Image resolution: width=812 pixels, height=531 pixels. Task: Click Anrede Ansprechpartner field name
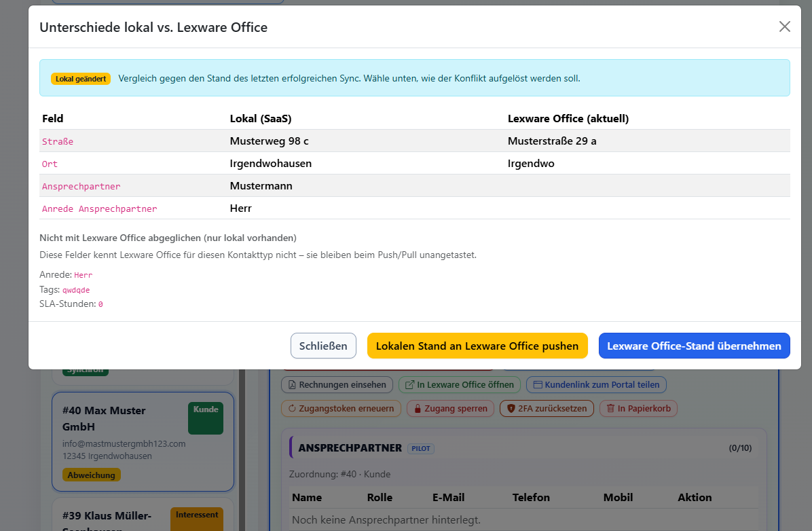(x=99, y=208)
